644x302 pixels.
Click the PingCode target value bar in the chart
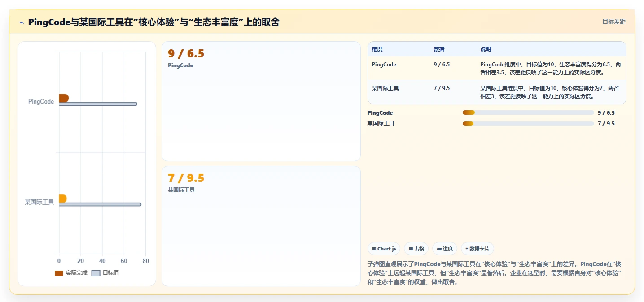98,104
